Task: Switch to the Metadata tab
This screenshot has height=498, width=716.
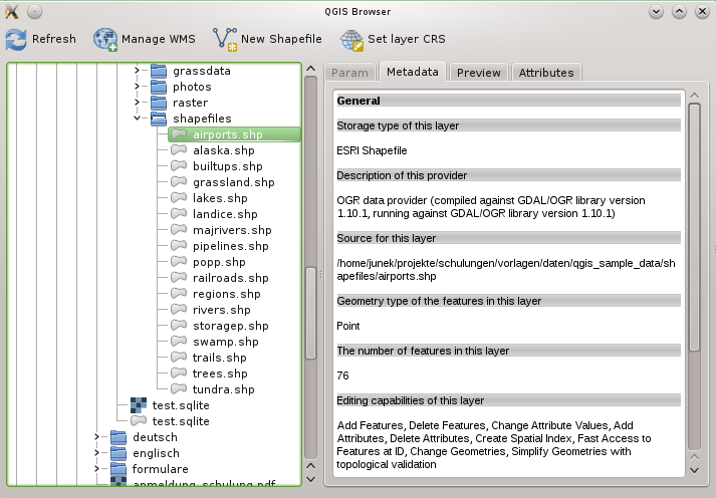Action: (x=412, y=72)
